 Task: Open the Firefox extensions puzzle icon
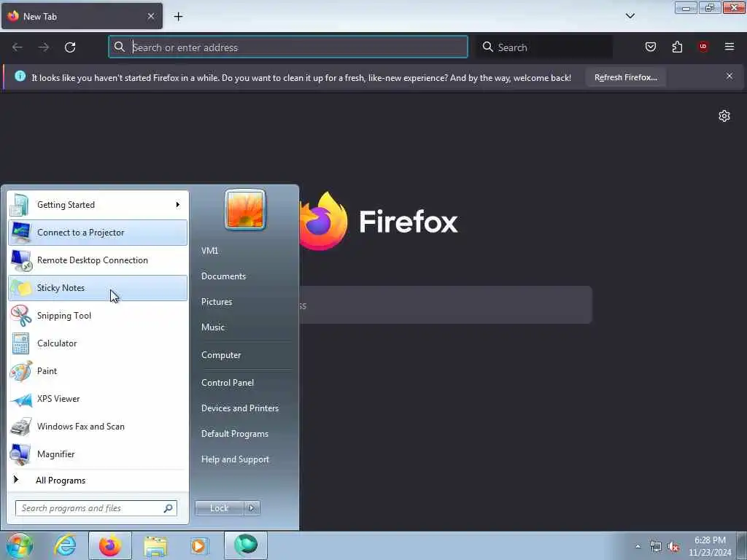pos(677,47)
